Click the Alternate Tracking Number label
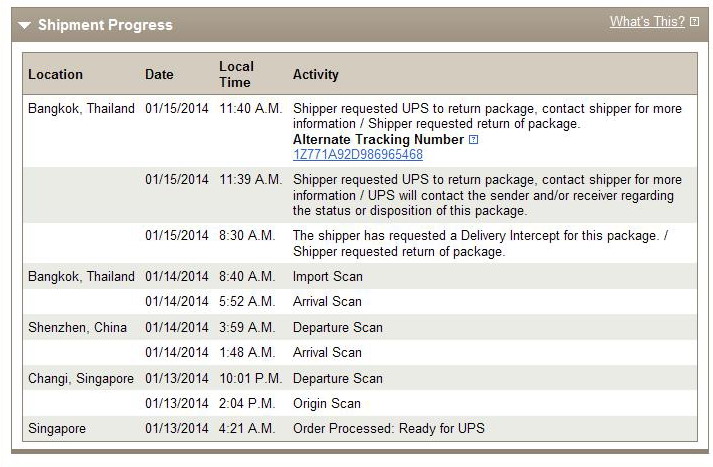The height and width of the screenshot is (467, 713). tap(378, 139)
